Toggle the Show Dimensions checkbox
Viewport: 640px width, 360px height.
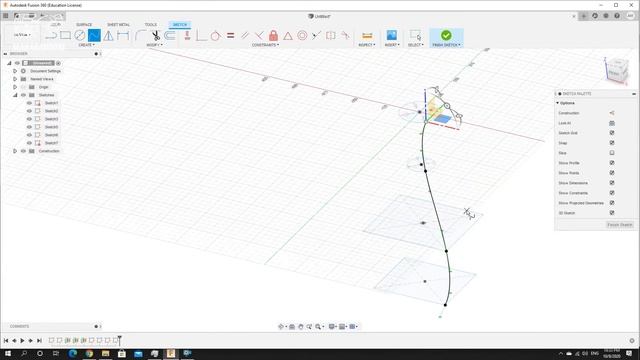click(x=612, y=183)
